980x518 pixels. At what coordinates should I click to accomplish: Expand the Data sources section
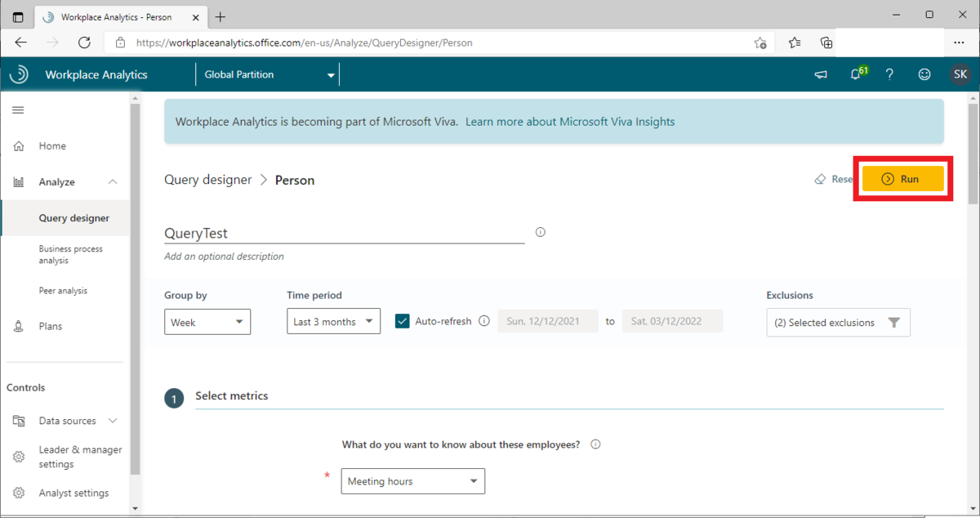point(113,421)
